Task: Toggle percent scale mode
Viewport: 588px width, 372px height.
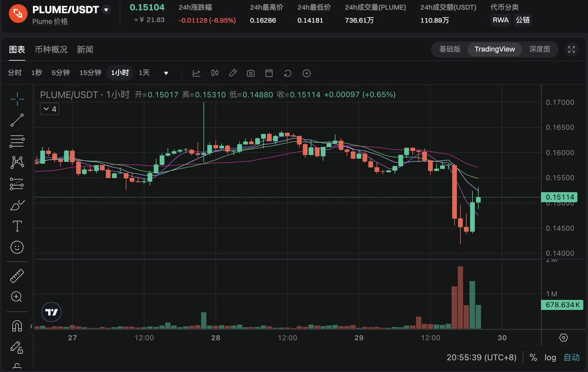Action: (x=533, y=357)
